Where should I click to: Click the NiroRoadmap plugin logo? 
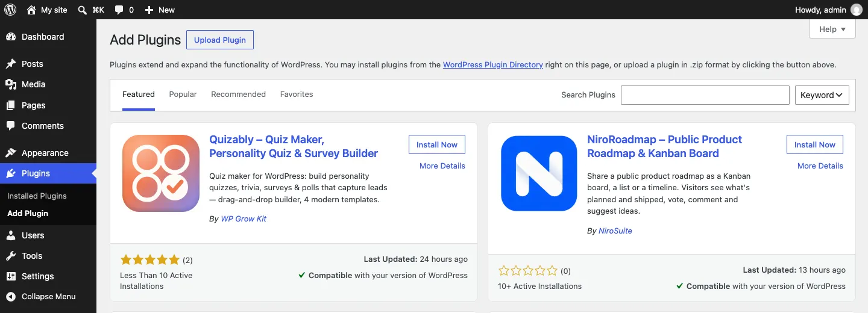pyautogui.click(x=539, y=173)
